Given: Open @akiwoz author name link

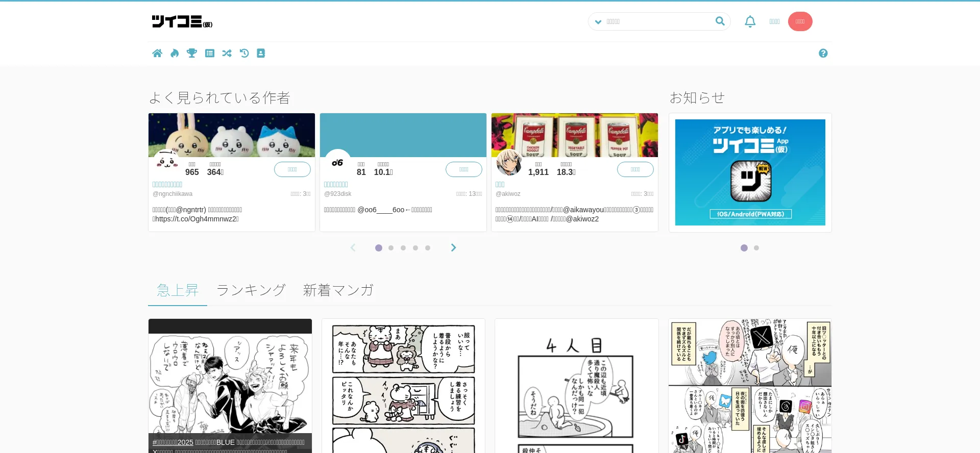Looking at the screenshot, I should (500, 184).
